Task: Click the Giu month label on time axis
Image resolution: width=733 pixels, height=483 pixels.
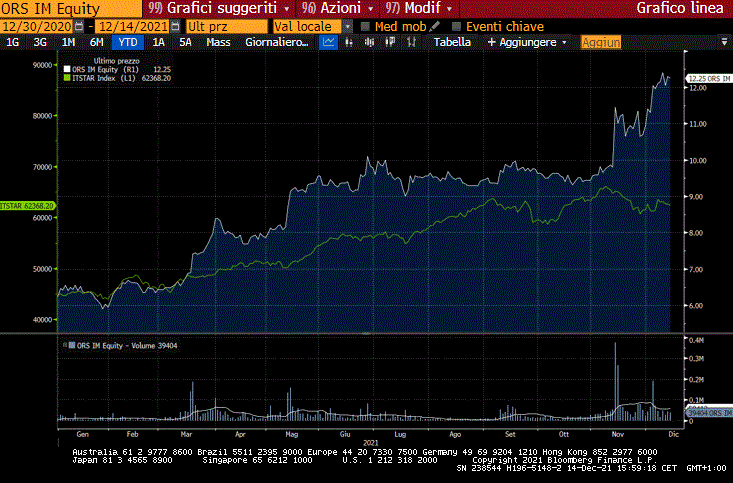Action: click(345, 434)
